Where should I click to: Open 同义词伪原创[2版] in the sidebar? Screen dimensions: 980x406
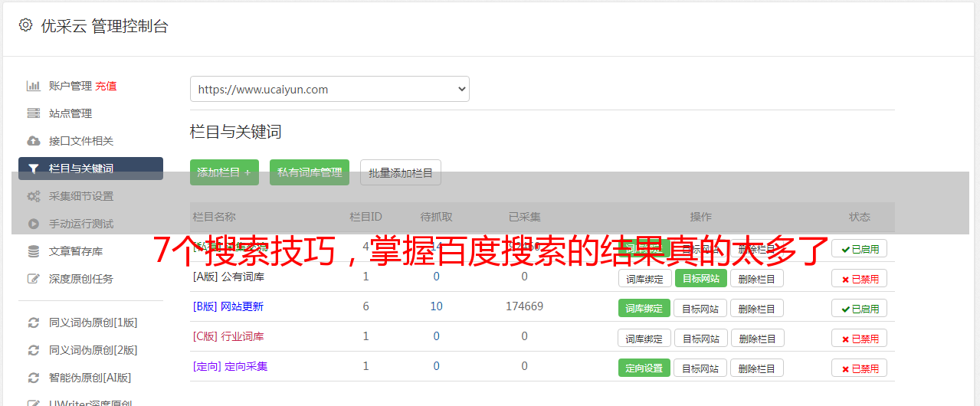click(93, 350)
